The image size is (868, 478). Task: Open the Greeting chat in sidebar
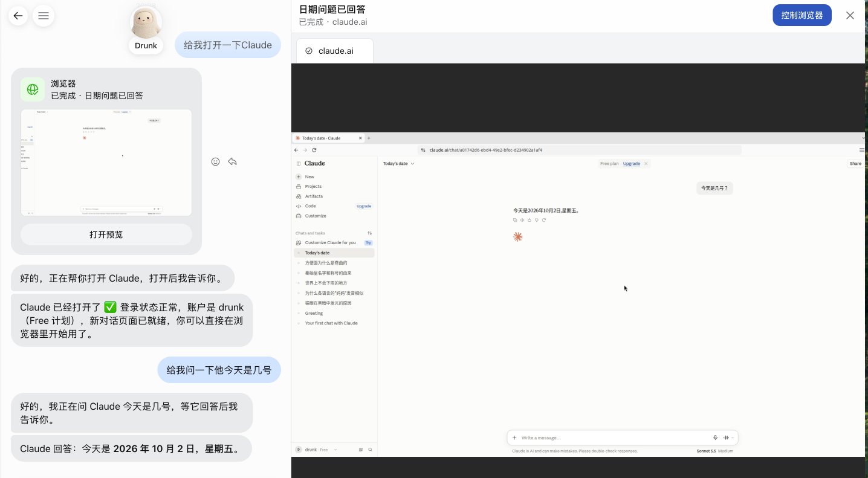click(x=334, y=313)
